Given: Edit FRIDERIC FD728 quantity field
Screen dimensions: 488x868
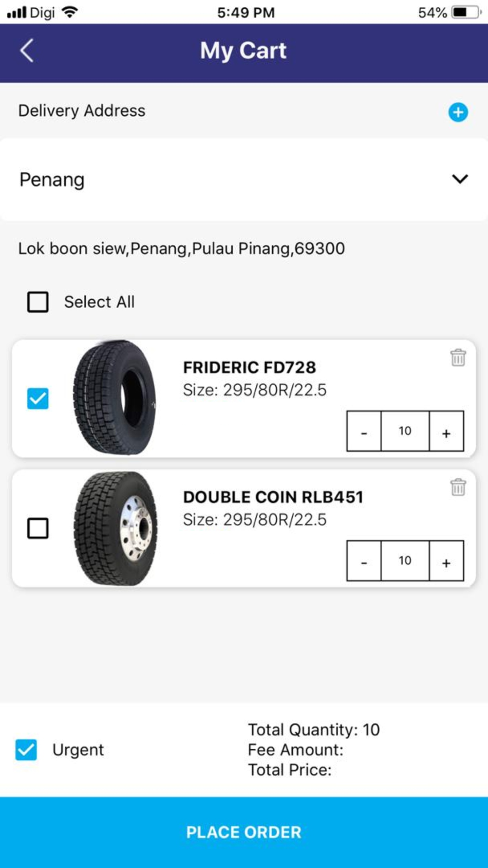Looking at the screenshot, I should tap(405, 431).
